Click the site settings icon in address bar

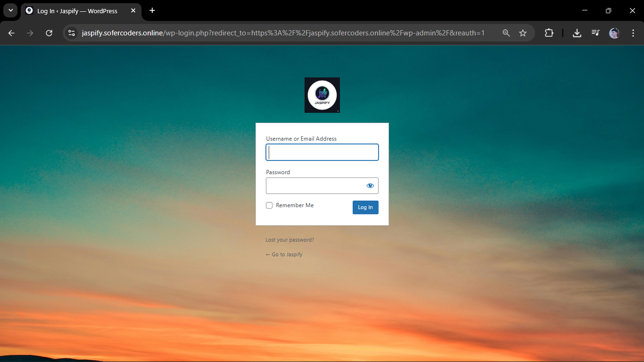point(71,33)
